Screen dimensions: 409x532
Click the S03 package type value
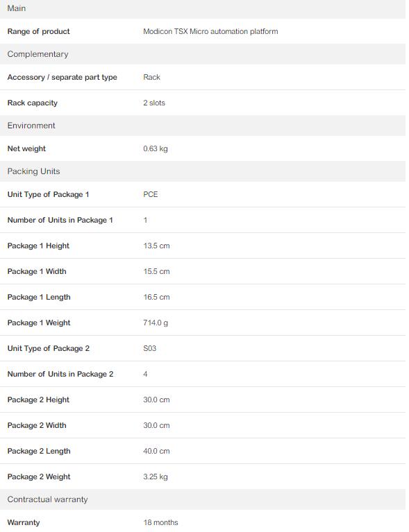pyautogui.click(x=149, y=348)
